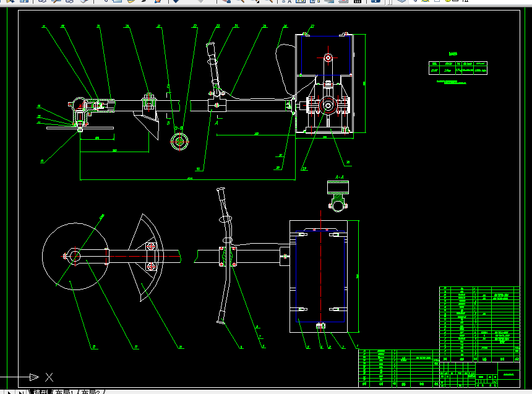The width and height of the screenshot is (532, 394).
Task: Open the 布局2 layout tab
Action: coord(91,392)
